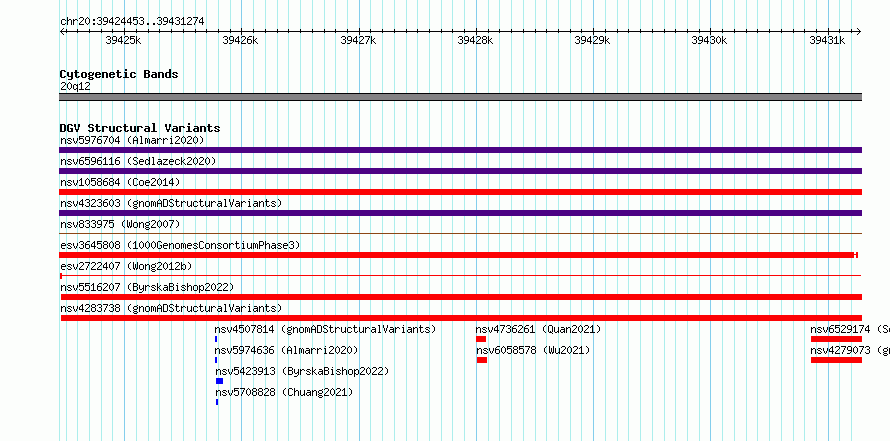This screenshot has width=890, height=441.
Task: Open variant nsv6596116 (Sedlazeck2020) label
Action: point(138,161)
